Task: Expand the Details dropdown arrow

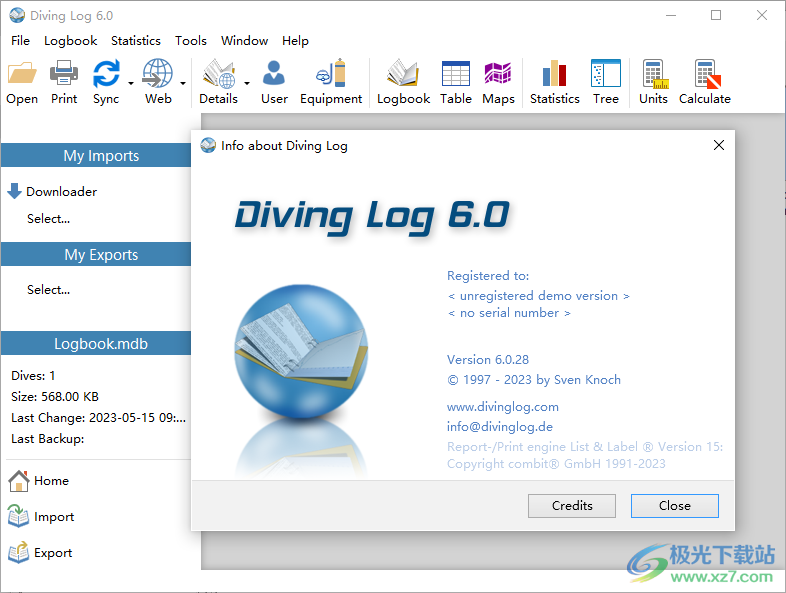Action: 247,83
